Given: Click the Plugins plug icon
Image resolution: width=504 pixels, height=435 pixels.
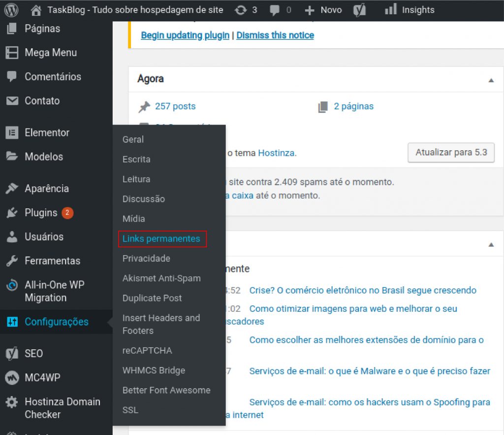Looking at the screenshot, I should (12, 213).
